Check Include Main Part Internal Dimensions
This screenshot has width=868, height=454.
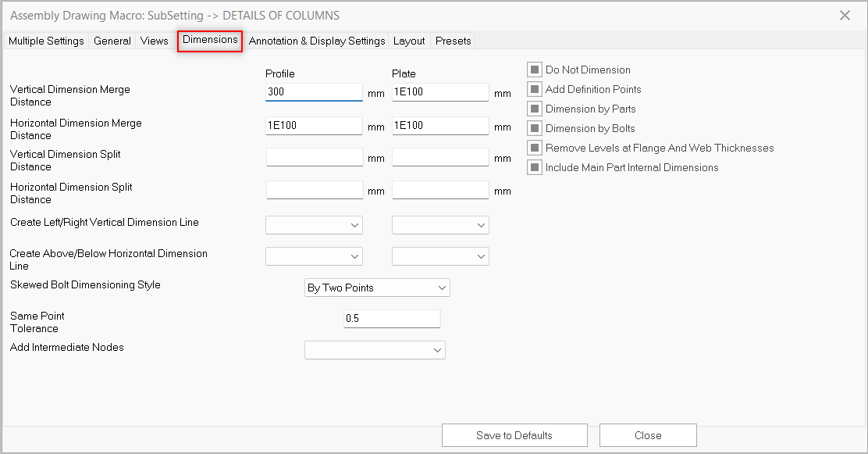point(535,167)
